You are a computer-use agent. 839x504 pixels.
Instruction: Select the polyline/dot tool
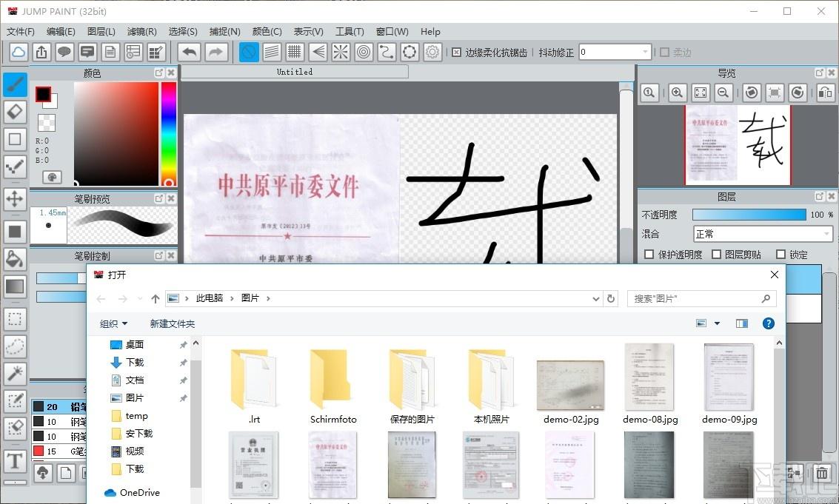pyautogui.click(x=15, y=167)
